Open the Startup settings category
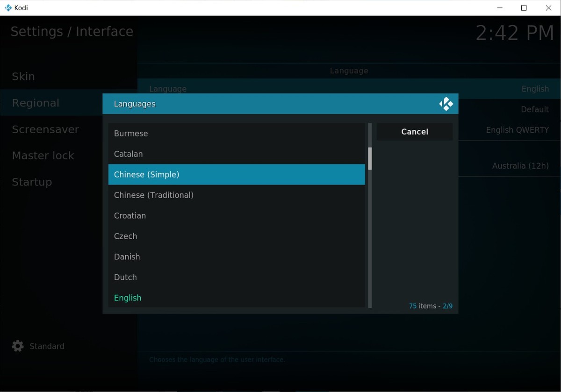 [x=69, y=182]
